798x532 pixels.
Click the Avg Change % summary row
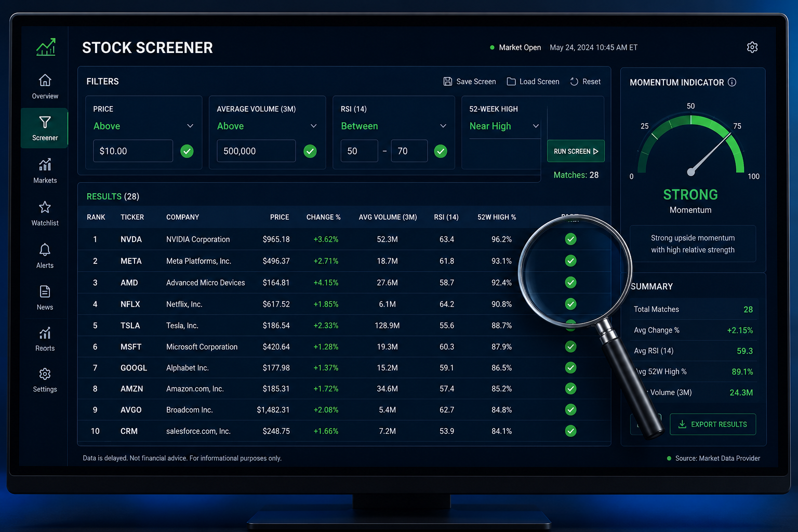tap(693, 330)
